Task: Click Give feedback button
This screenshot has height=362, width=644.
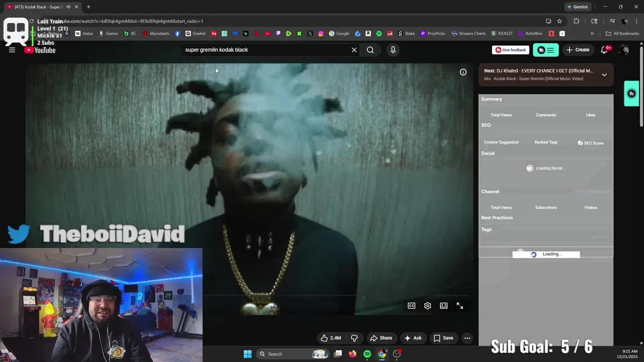Action: pos(511,50)
